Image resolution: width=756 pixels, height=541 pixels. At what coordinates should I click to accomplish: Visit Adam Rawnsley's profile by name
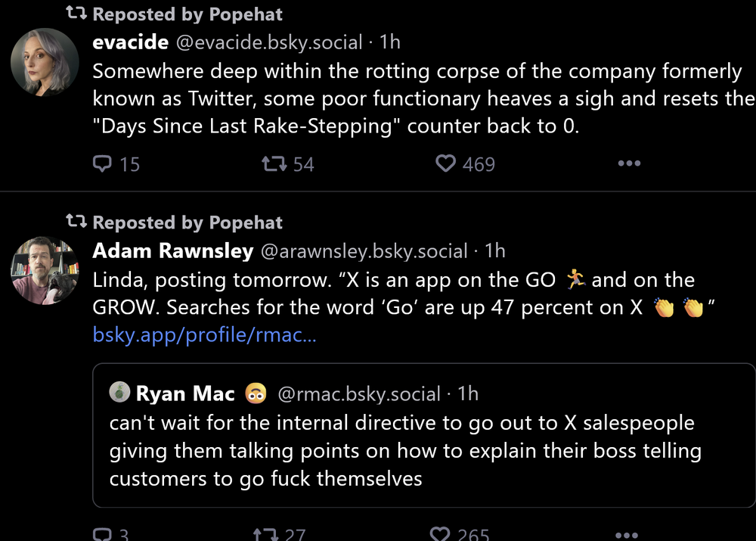[x=172, y=250]
